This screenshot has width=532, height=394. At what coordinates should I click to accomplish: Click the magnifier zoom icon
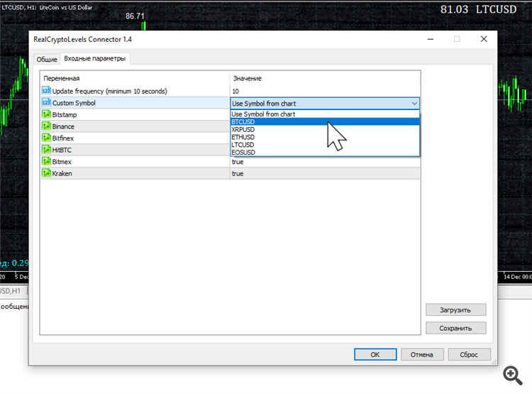click(x=512, y=376)
